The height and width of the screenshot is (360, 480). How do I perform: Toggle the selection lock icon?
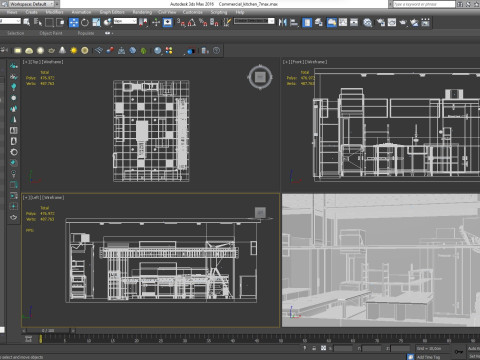314,348
